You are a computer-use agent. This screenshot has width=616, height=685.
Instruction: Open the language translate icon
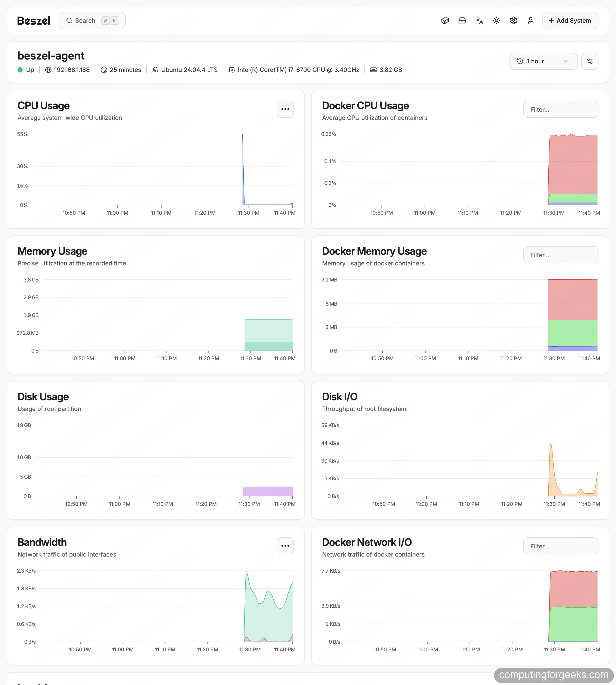[x=479, y=21]
